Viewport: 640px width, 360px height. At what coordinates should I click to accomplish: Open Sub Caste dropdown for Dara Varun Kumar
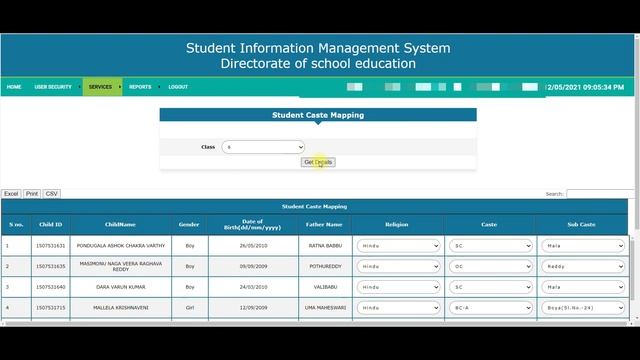pyautogui.click(x=583, y=287)
